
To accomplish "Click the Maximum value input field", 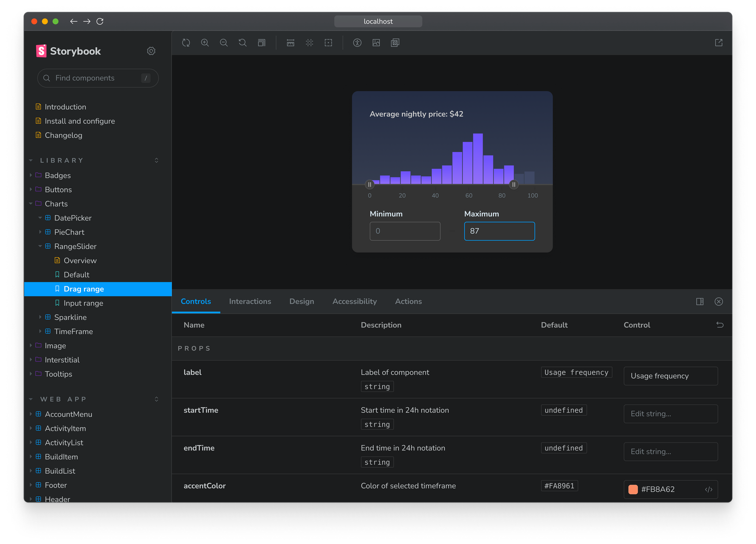I will [499, 231].
